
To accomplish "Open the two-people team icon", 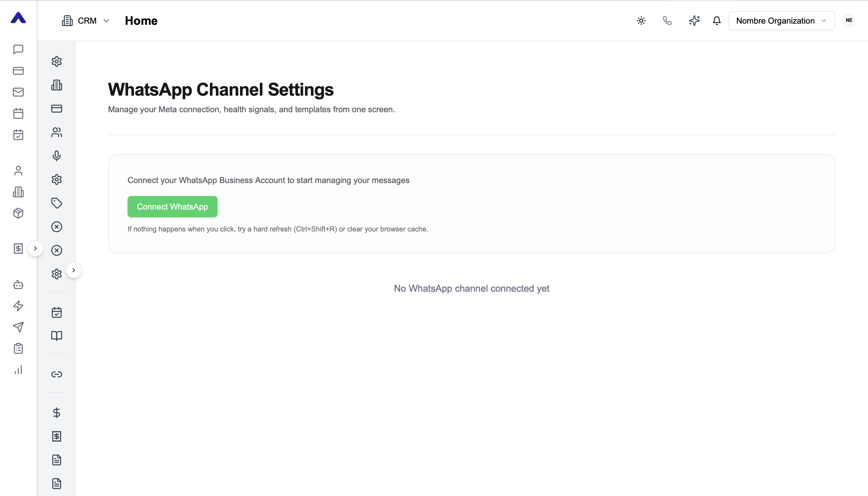I will point(57,132).
